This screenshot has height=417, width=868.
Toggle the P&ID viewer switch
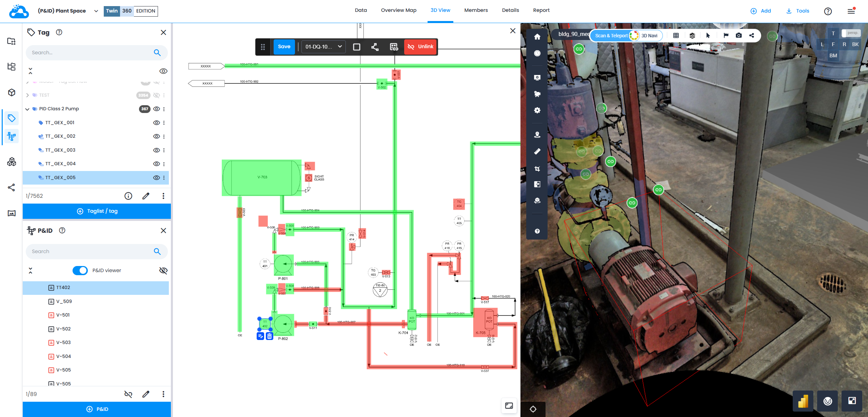point(80,270)
